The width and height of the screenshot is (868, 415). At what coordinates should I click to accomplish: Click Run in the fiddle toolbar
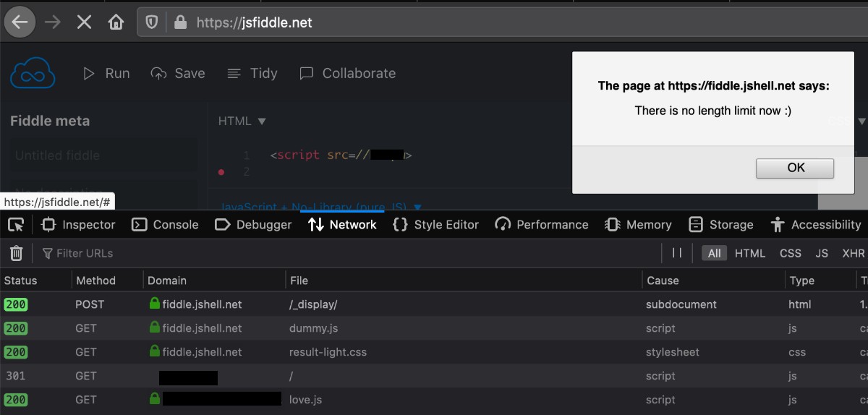coord(106,73)
